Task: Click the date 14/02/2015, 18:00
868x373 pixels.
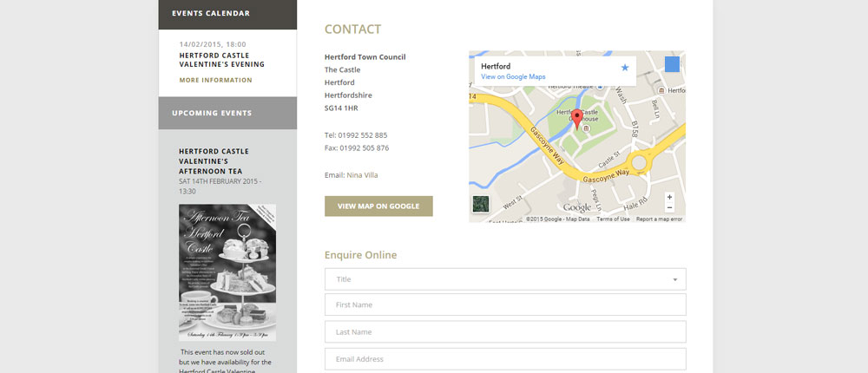Action: (x=213, y=44)
